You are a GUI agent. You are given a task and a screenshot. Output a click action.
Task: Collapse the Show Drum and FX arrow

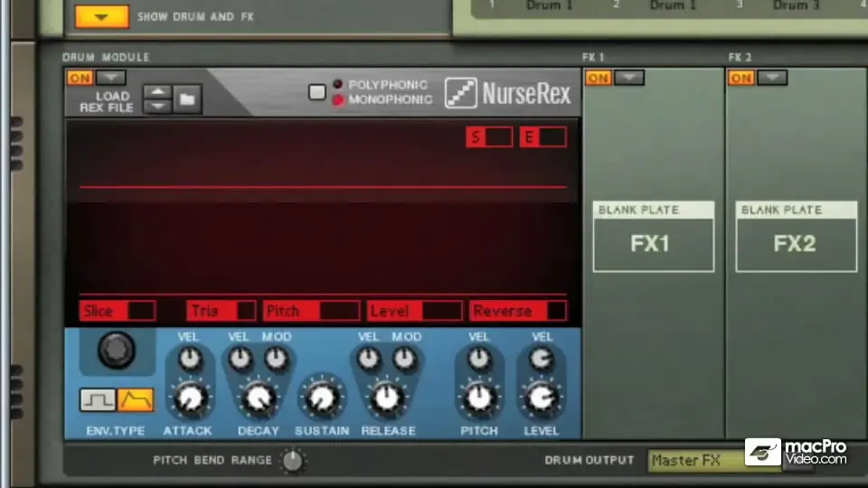102,16
